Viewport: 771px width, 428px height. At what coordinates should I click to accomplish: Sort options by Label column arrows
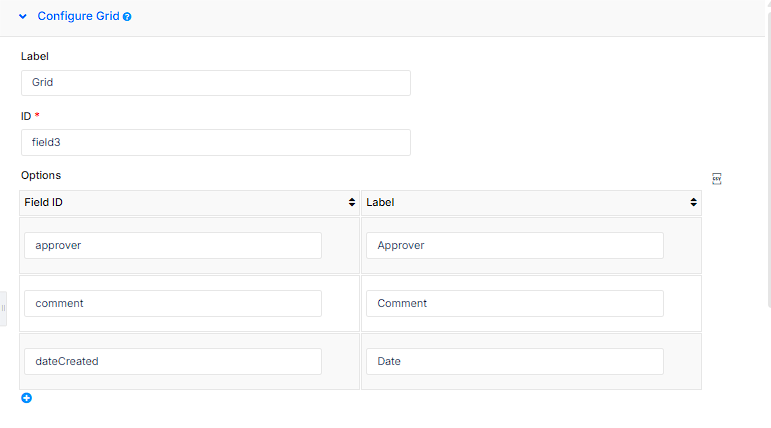pyautogui.click(x=693, y=202)
